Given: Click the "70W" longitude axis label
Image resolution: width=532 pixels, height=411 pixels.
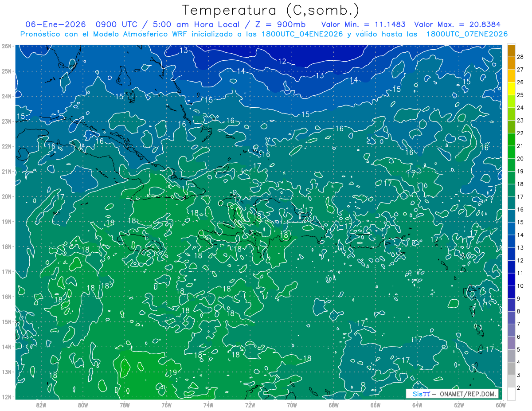Looking at the screenshot, I should click(x=292, y=405).
